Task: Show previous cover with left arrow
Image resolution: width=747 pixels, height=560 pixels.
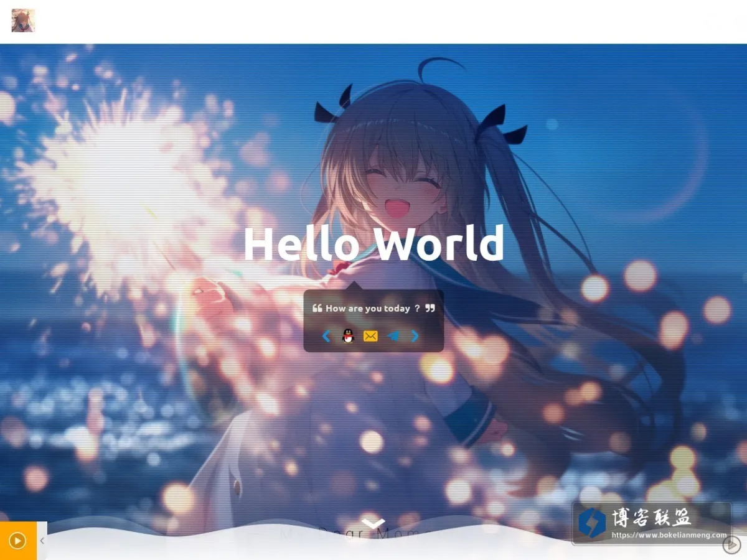Action: pos(326,336)
